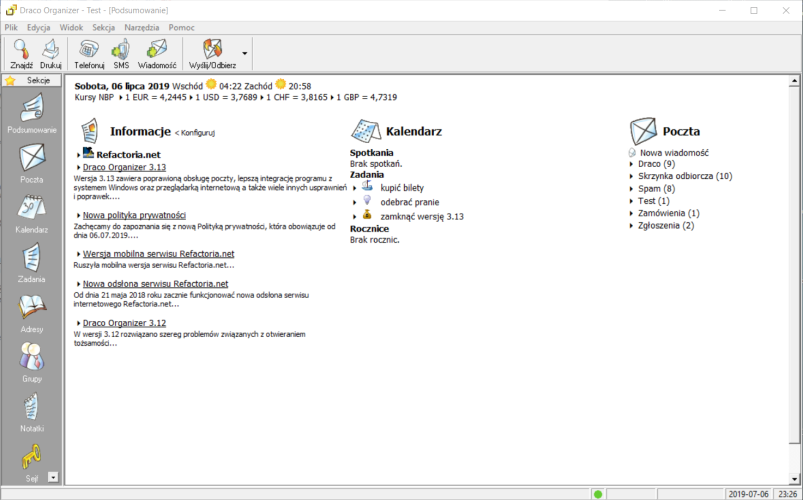The width and height of the screenshot is (803, 500).
Task: Click the 2019-07-06 date in status bar
Action: [x=748, y=494]
